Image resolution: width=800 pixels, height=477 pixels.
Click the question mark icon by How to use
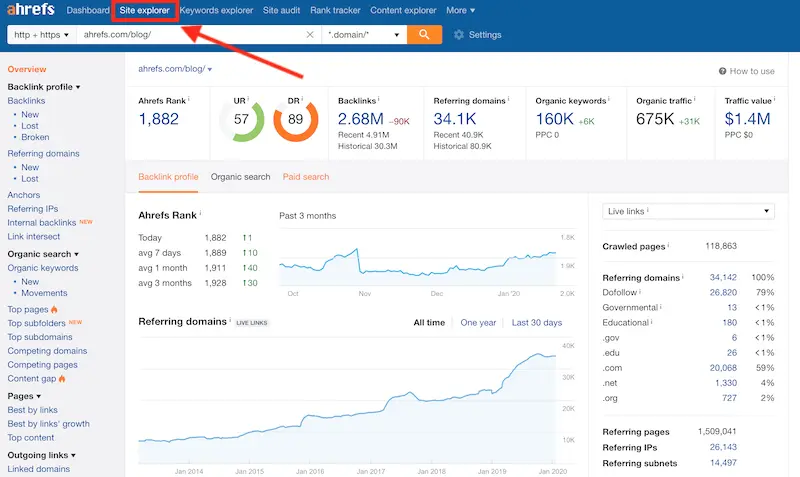pos(723,71)
